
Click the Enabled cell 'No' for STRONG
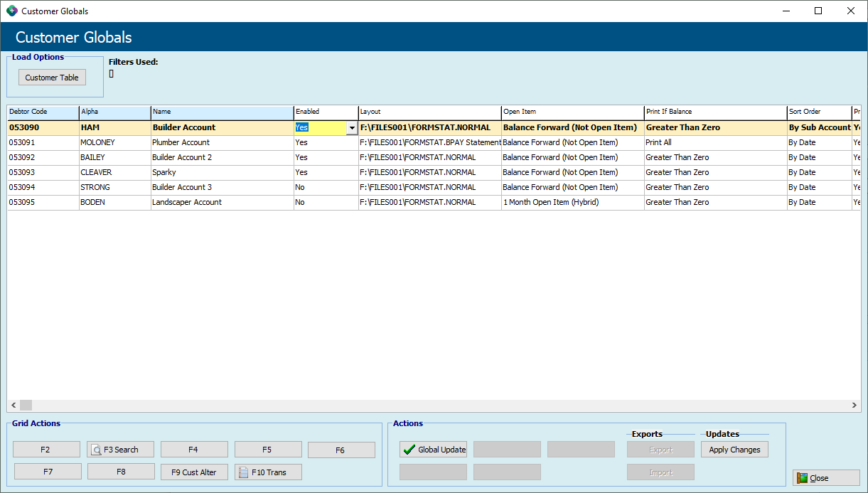click(x=326, y=187)
